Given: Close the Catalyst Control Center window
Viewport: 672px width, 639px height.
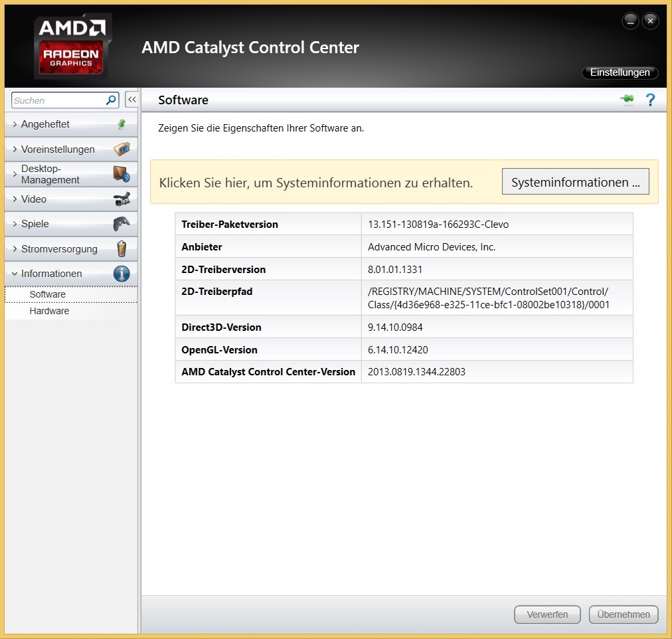Looking at the screenshot, I should [x=650, y=21].
